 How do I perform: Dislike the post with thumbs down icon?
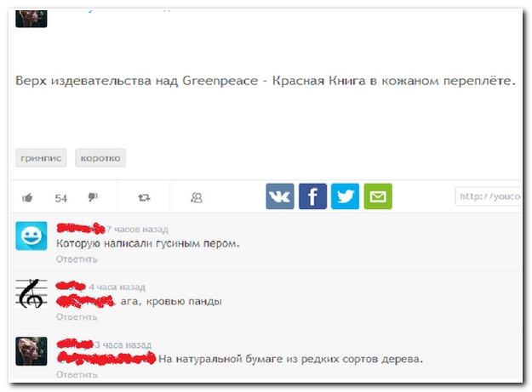tap(93, 196)
